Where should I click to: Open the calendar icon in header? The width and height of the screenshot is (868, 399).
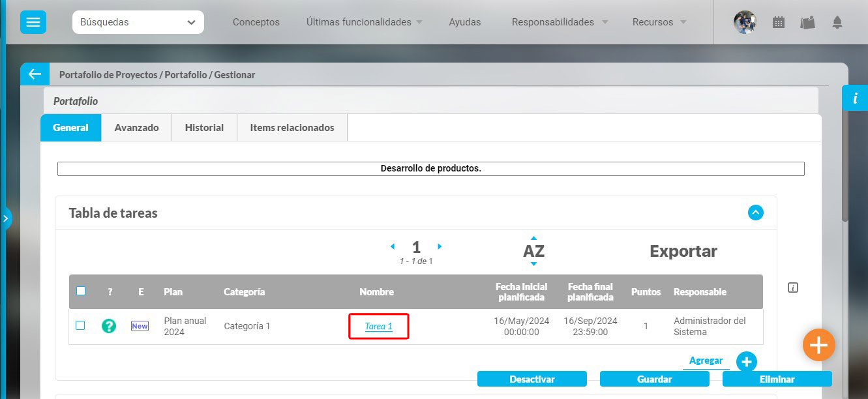[x=778, y=22]
